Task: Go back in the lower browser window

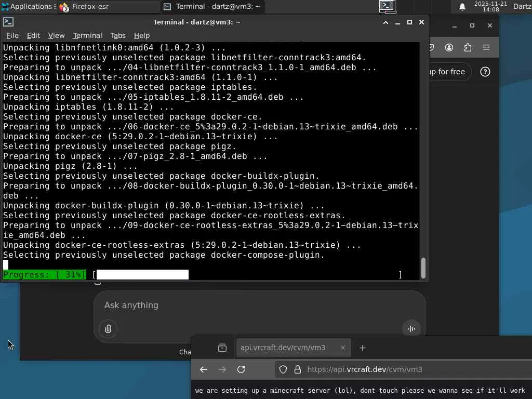Action: coord(204,369)
